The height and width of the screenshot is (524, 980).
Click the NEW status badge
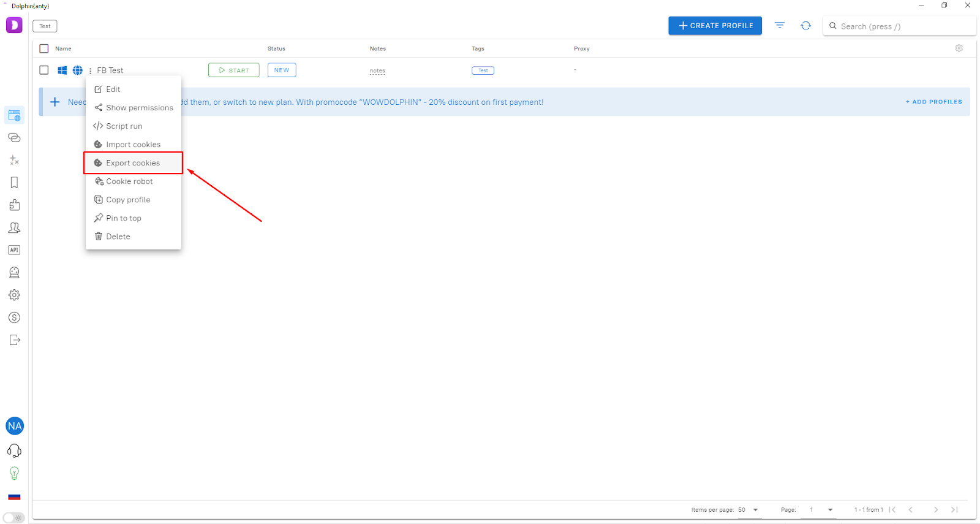pos(282,70)
